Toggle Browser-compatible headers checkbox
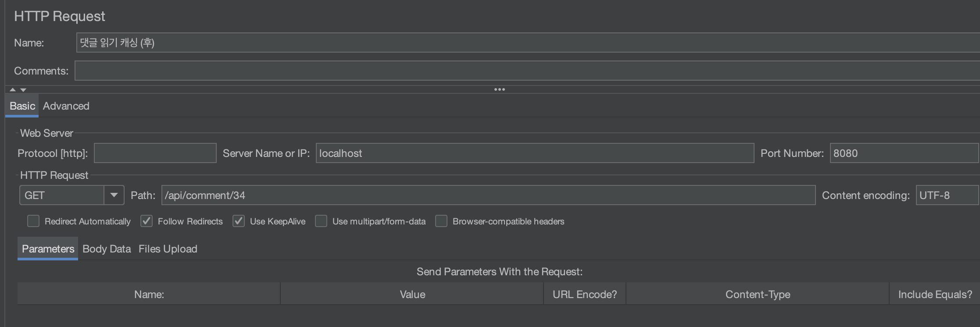 click(441, 221)
